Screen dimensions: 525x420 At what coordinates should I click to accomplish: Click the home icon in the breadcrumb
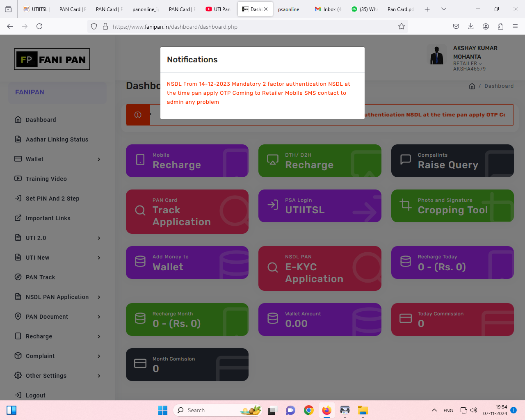pyautogui.click(x=472, y=86)
